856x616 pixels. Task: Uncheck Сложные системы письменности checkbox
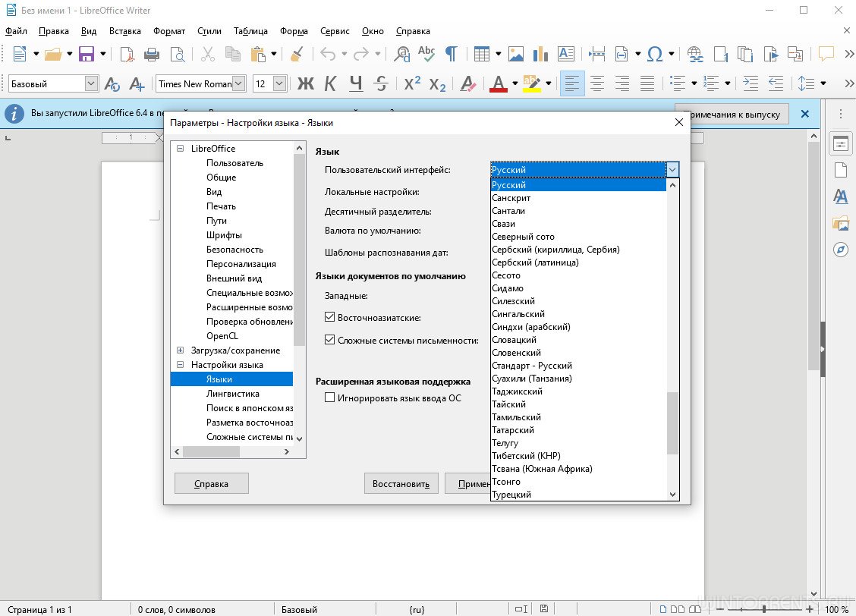click(329, 341)
